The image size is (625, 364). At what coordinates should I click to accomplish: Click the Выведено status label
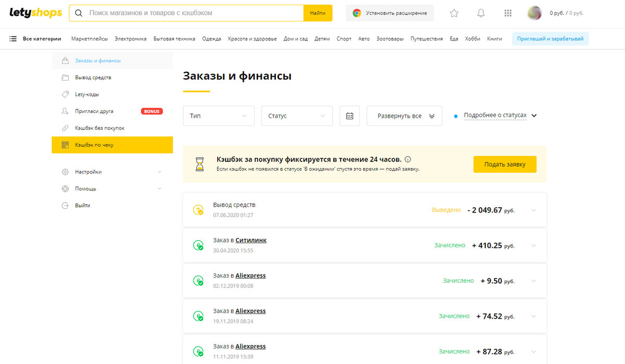[x=446, y=210]
